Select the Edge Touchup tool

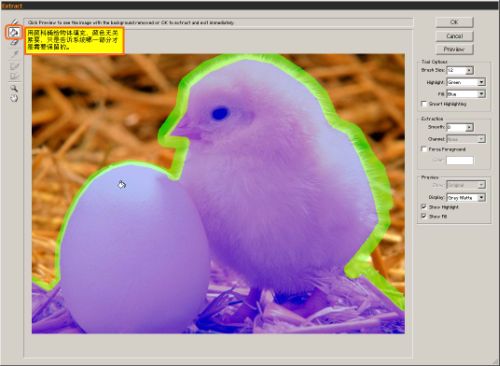(14, 76)
